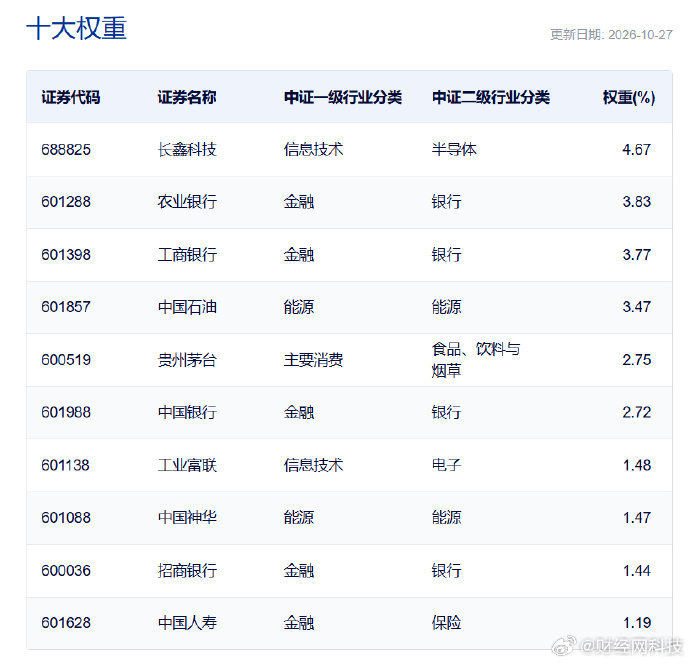Screen dimensions: 690x663
Task: Click security code 600036
Action: point(66,571)
